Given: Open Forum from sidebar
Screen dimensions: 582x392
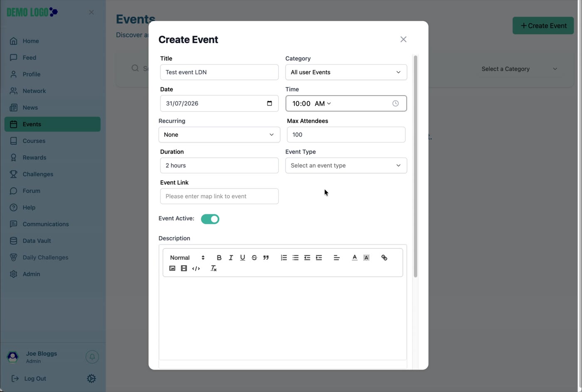Looking at the screenshot, I should pyautogui.click(x=52, y=191).
